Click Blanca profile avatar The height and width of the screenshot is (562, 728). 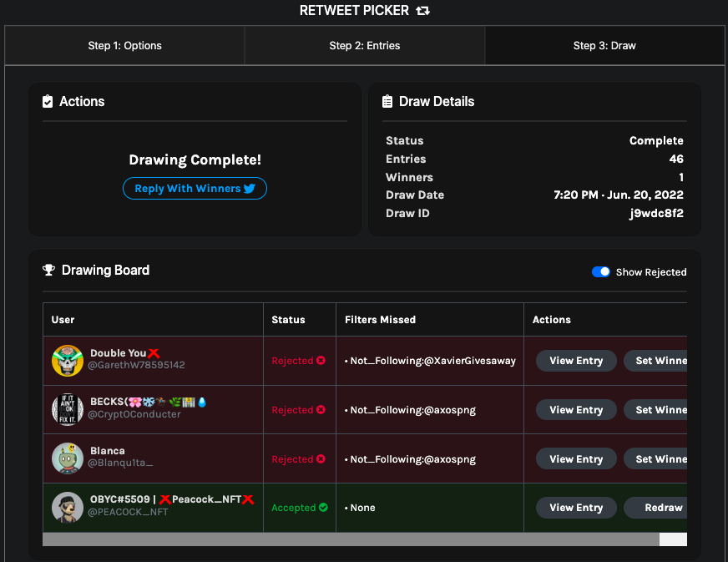[68, 458]
